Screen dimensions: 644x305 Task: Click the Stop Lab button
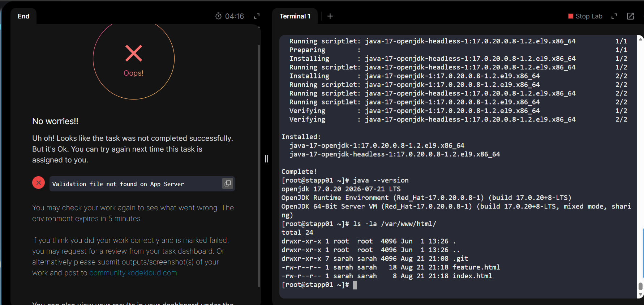coord(585,16)
